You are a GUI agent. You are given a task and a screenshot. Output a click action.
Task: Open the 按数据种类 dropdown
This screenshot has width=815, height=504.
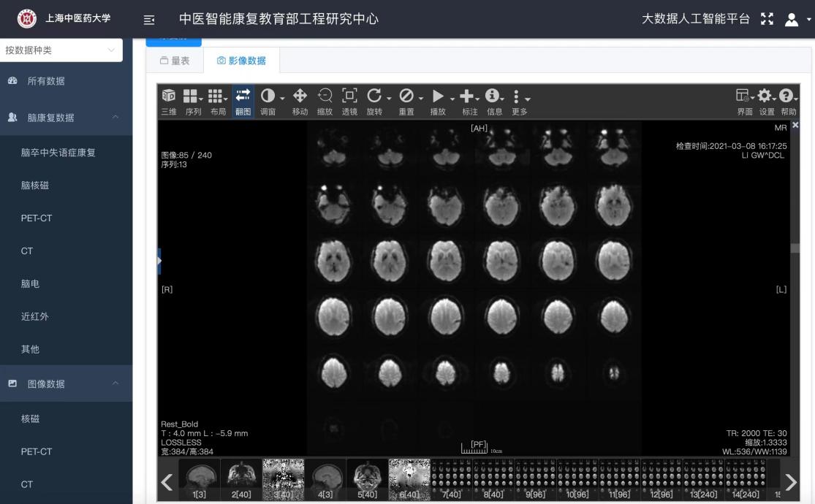(x=61, y=50)
